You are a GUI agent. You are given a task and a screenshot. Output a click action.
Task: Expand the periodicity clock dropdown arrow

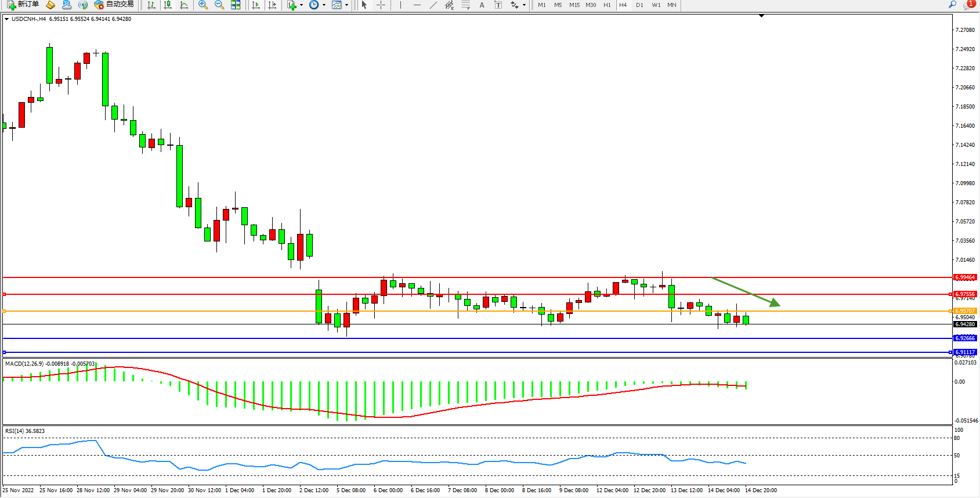point(324,5)
